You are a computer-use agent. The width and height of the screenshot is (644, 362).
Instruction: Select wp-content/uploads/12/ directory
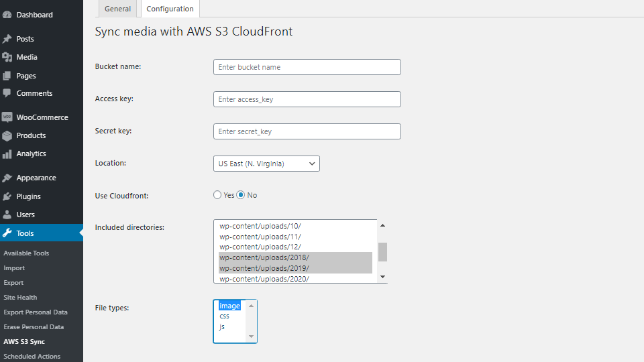tap(295, 247)
